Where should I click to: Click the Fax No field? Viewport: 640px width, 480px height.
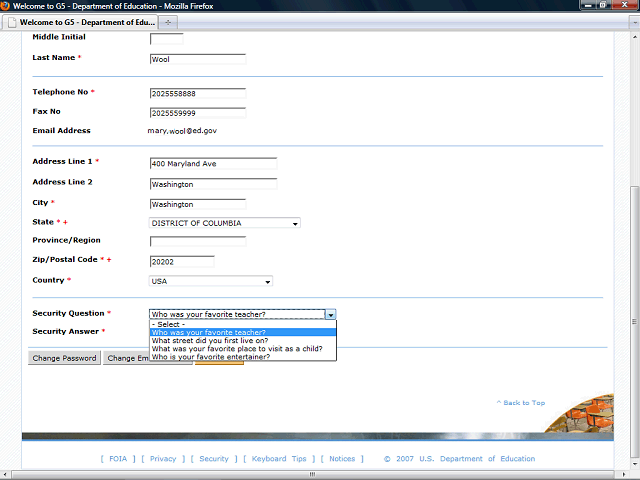198,113
